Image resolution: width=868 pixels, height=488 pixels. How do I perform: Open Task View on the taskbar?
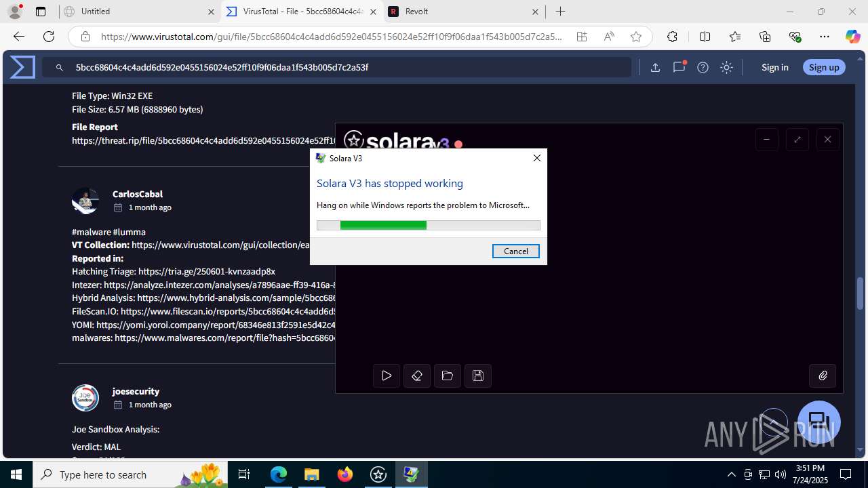245,474
